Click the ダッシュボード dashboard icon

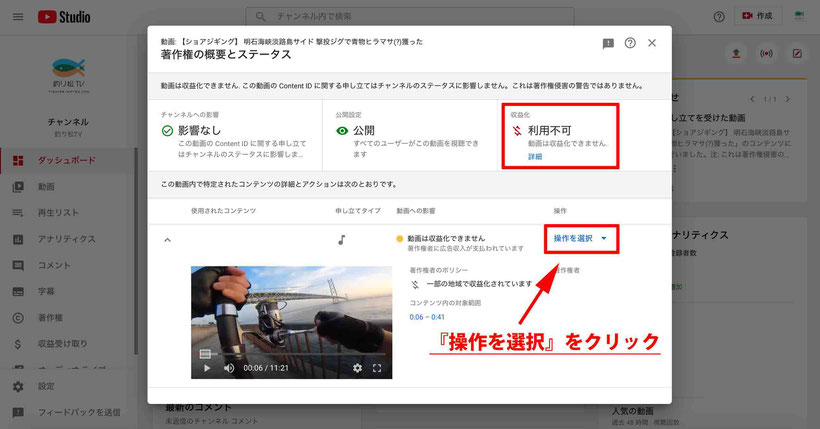tap(18, 161)
